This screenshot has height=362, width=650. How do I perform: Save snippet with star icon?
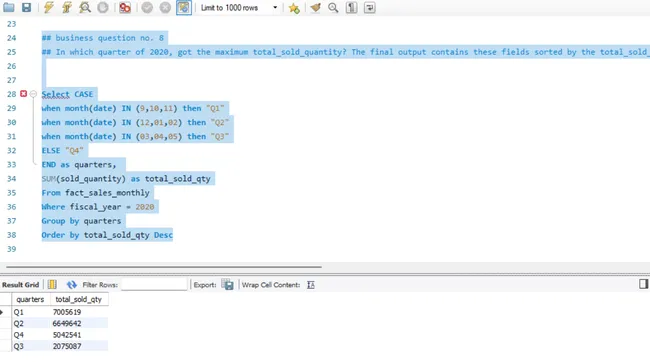pyautogui.click(x=294, y=8)
